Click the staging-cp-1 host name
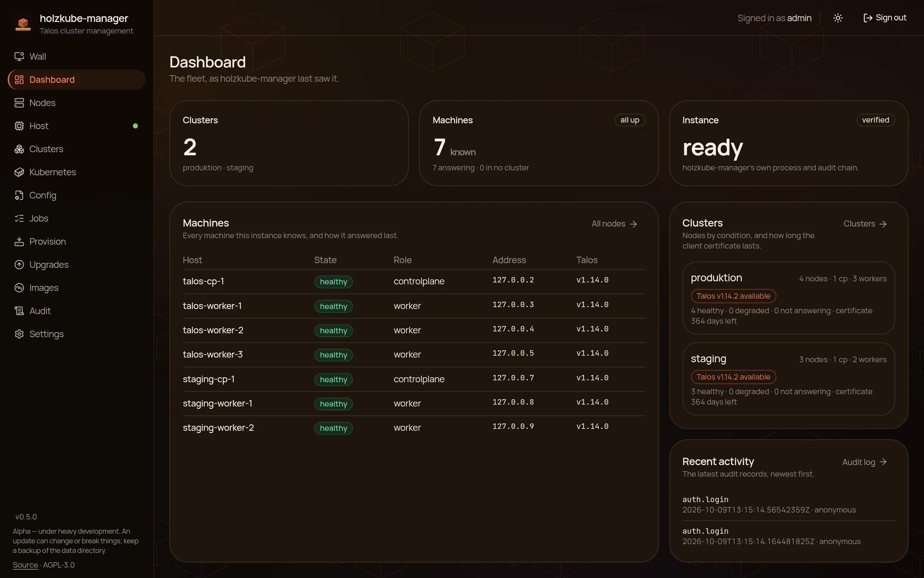The height and width of the screenshot is (578, 924). 209,379
